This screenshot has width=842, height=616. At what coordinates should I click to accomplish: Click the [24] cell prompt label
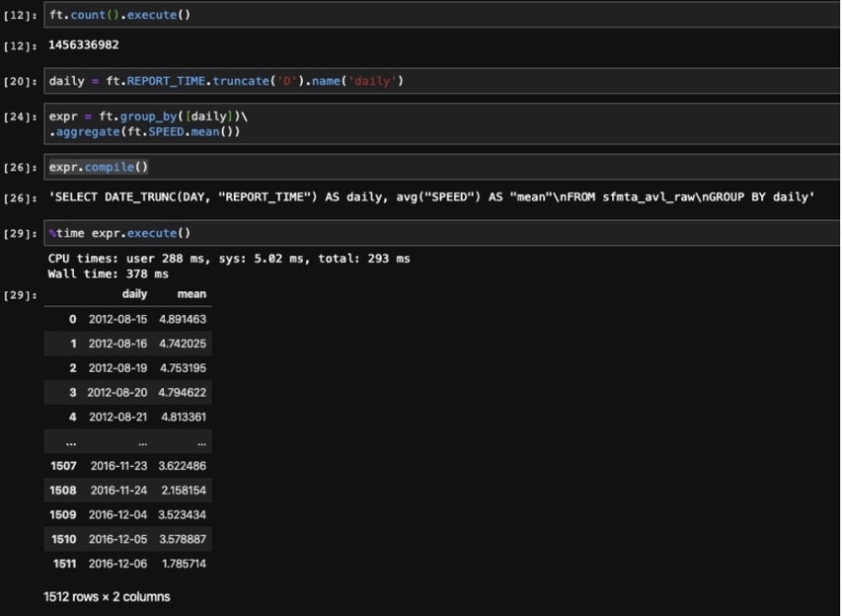(x=21, y=117)
